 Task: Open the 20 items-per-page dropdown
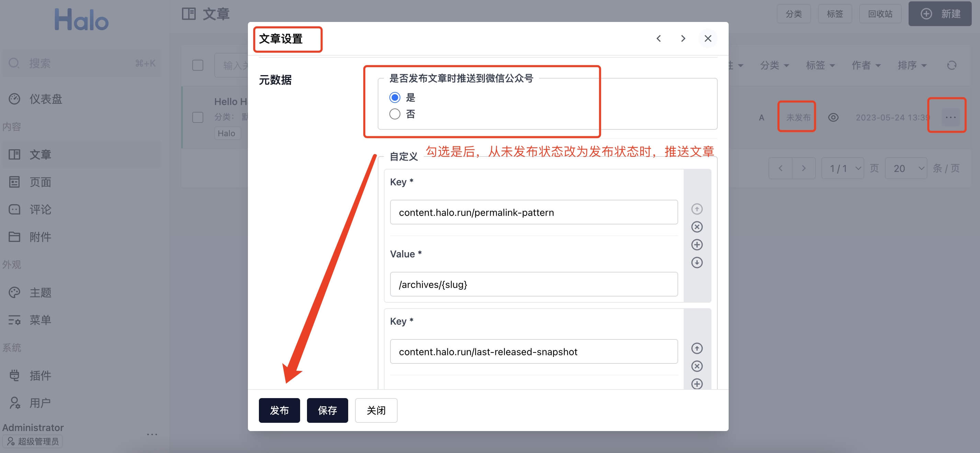pos(906,168)
